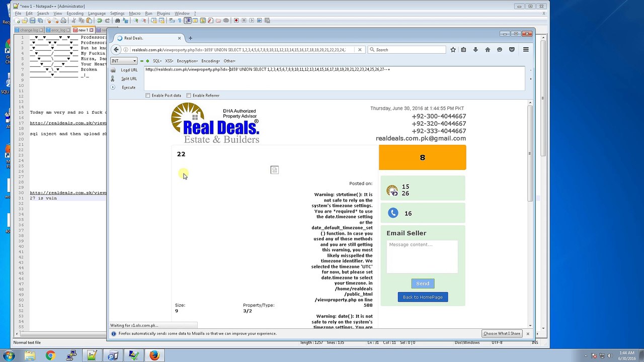Bookmark this page with star icon
The image size is (644, 362).
[453, 50]
